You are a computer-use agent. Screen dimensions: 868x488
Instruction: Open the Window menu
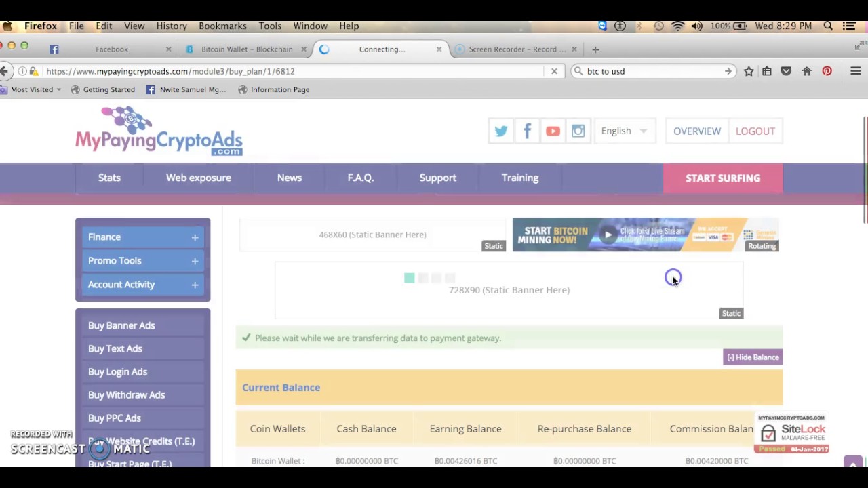311,26
